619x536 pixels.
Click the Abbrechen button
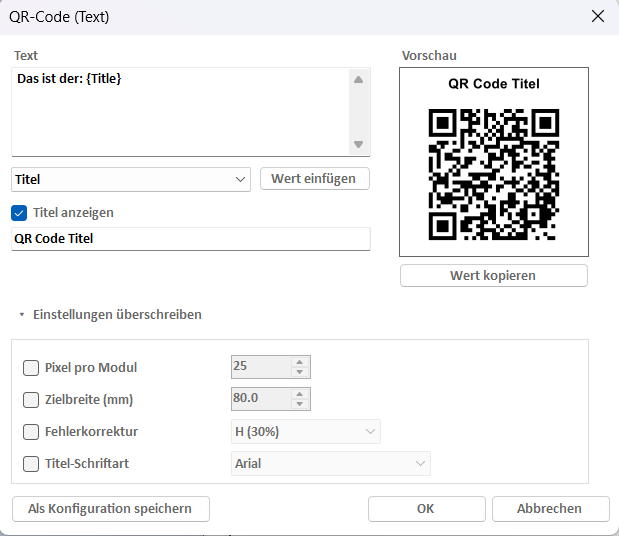click(x=550, y=509)
